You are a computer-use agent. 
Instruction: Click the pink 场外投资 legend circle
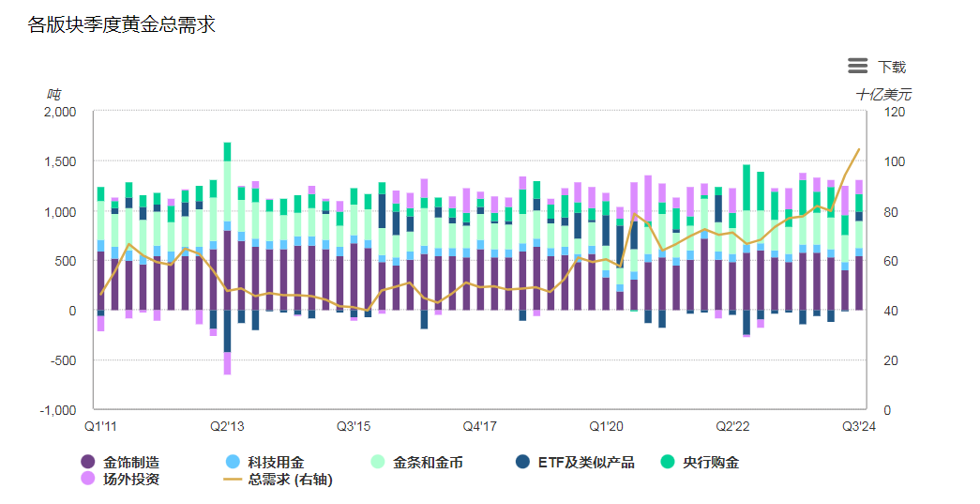[x=88, y=479]
